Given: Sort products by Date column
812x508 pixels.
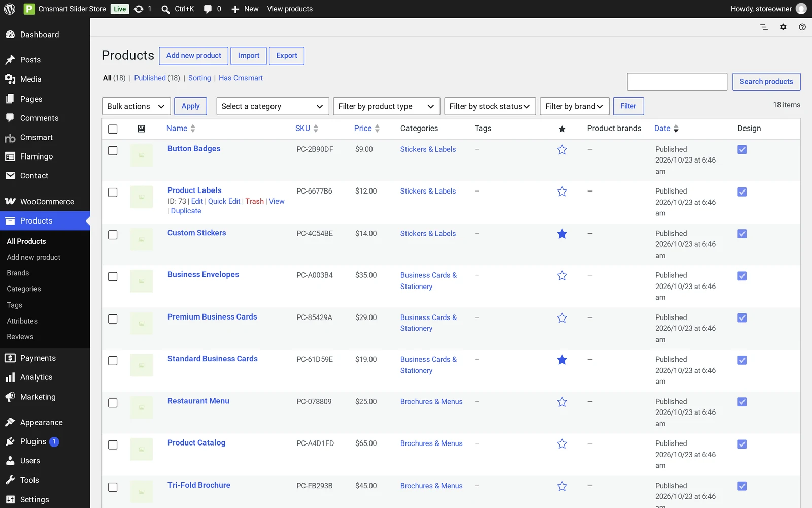Looking at the screenshot, I should point(666,129).
